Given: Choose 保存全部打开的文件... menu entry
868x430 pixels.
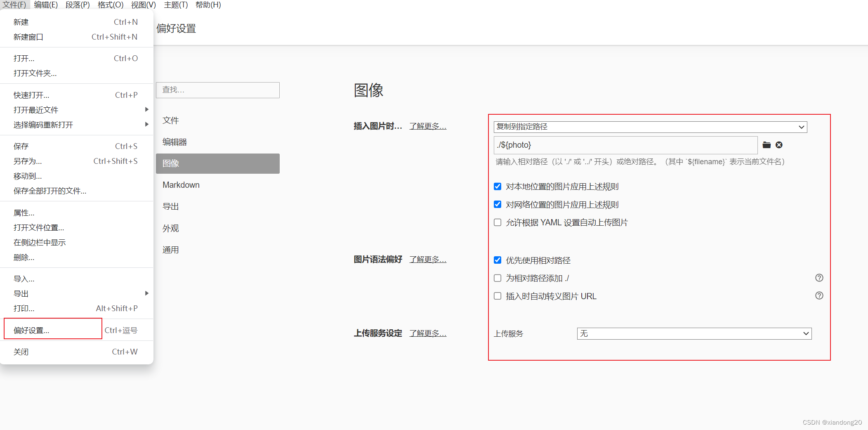Looking at the screenshot, I should [77, 191].
